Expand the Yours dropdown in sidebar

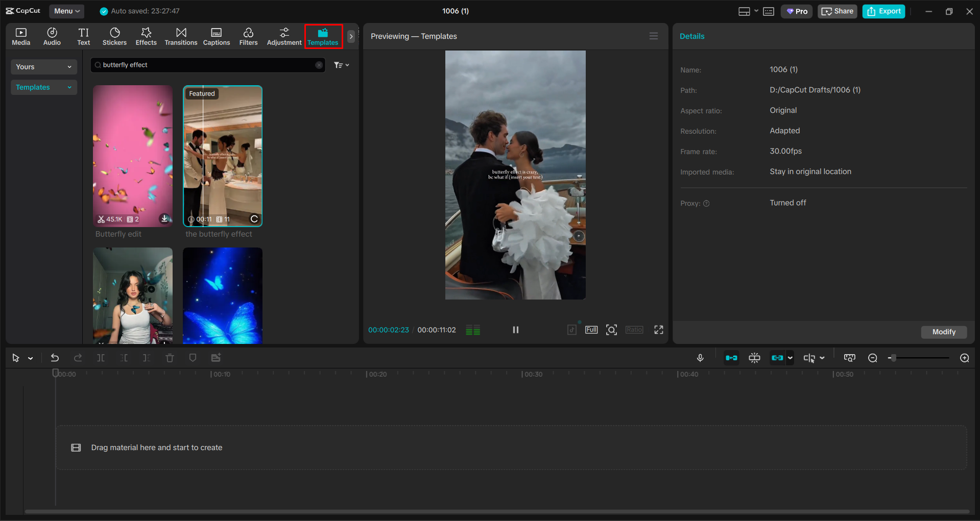[43, 67]
